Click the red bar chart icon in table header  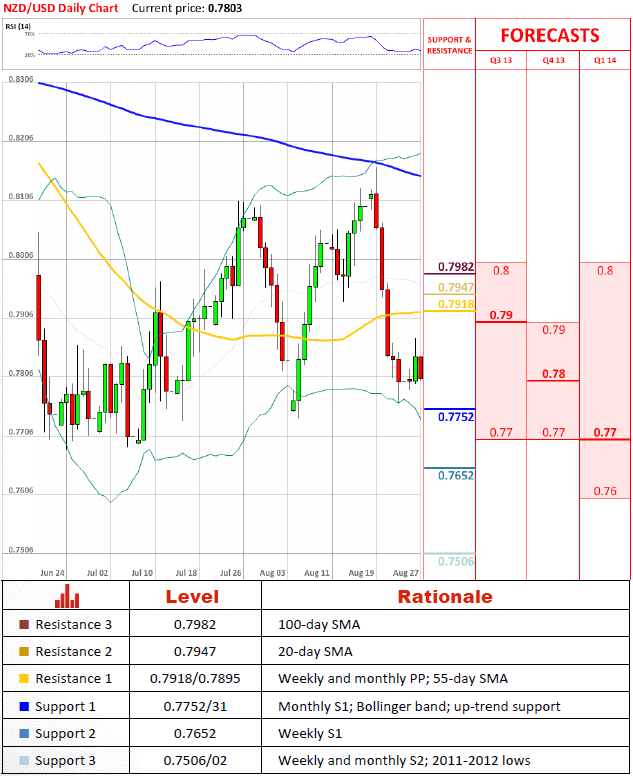coord(67,596)
